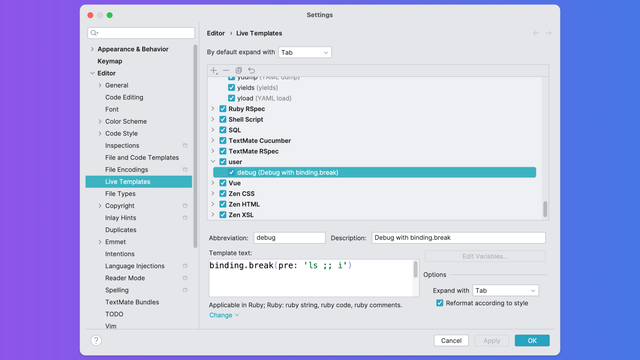This screenshot has width=640, height=360.
Task: Click the Edit Variables button
Action: (485, 256)
